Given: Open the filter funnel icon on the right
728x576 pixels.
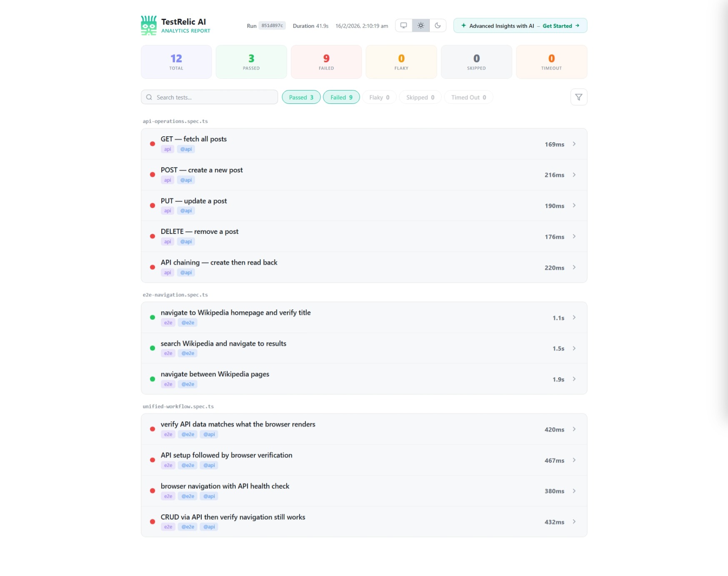Looking at the screenshot, I should (x=578, y=97).
